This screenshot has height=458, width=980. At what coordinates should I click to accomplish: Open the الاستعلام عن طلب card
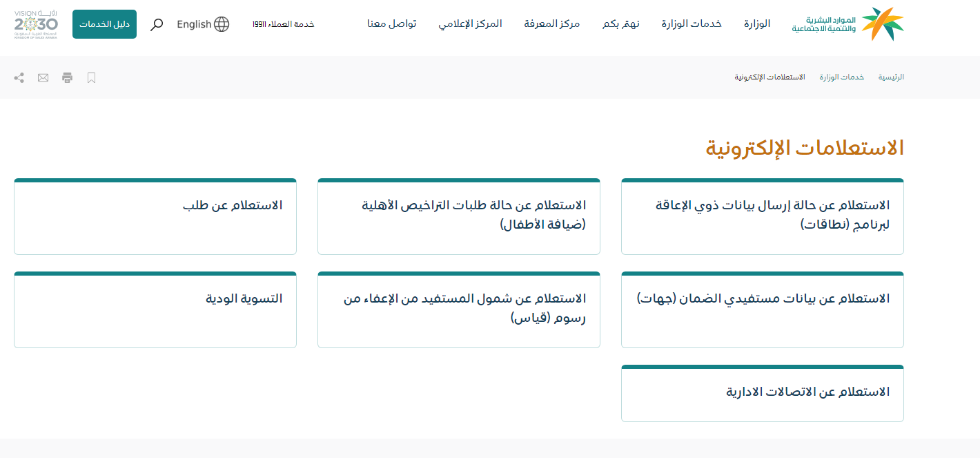(x=155, y=217)
